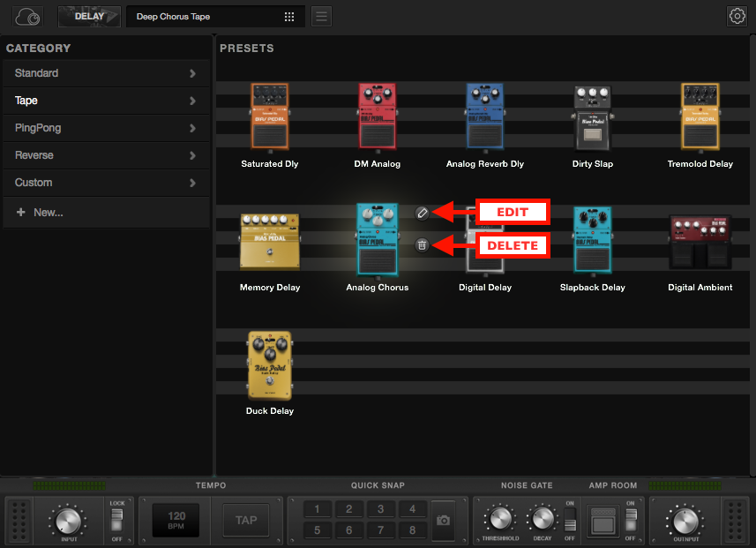
Task: Select the DM Analog pedal preset
Action: 378,116
